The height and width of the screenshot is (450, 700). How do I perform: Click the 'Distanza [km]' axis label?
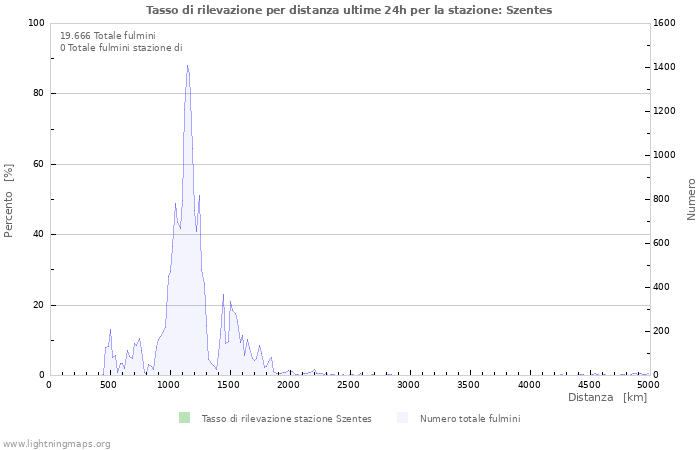coord(607,397)
